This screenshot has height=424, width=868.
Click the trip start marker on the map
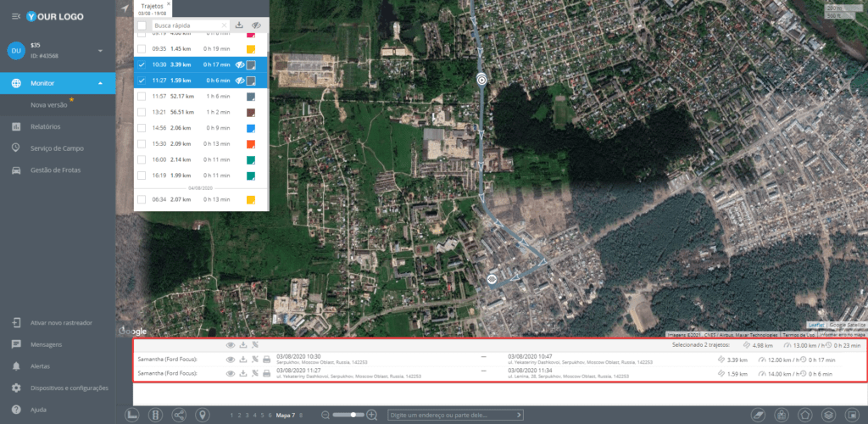[x=481, y=80]
